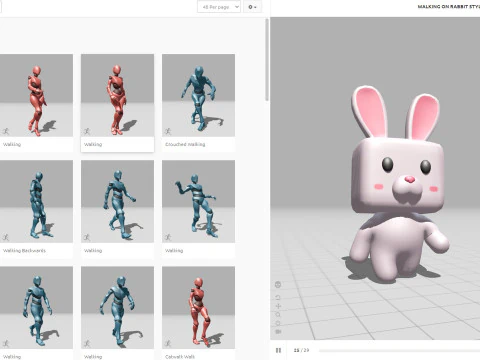Click the reset camera curved-arrow icon

278,297
